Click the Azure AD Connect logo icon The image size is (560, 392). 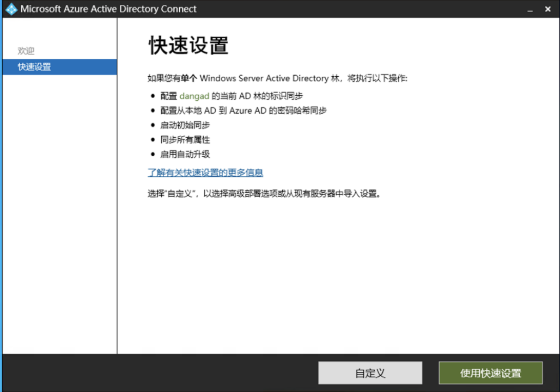tap(11, 9)
